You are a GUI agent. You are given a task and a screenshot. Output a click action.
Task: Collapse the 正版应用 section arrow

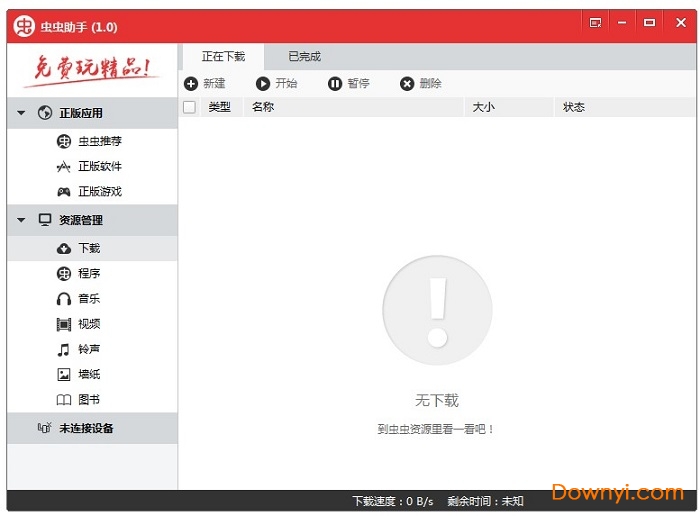[21, 113]
